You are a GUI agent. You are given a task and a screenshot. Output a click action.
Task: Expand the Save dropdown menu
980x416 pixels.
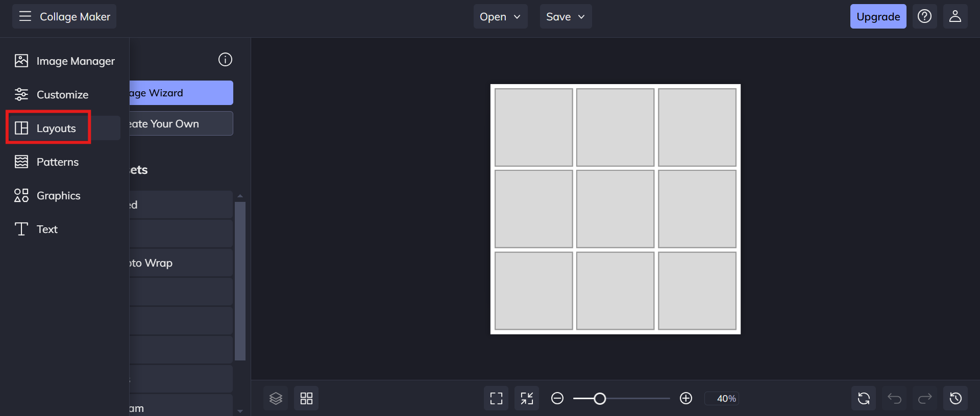pos(566,16)
